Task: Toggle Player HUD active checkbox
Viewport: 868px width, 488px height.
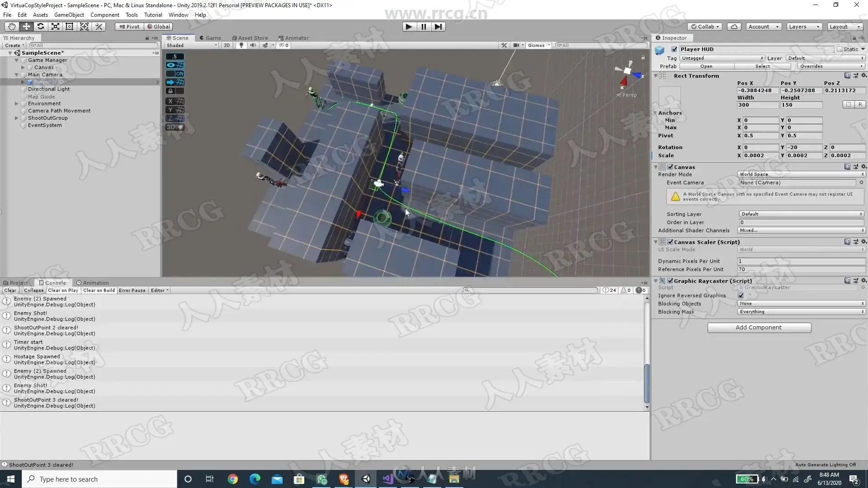Action: point(675,49)
